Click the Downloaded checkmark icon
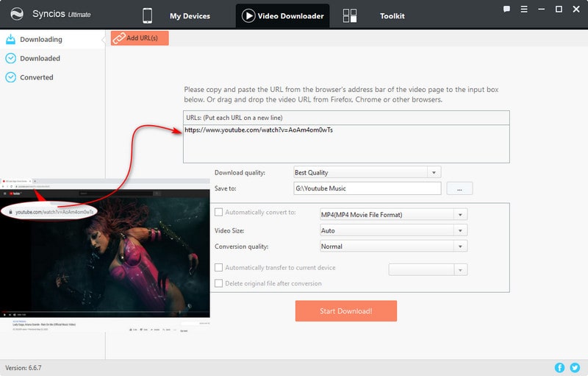Viewport: 588px width, 376px height. (10, 58)
